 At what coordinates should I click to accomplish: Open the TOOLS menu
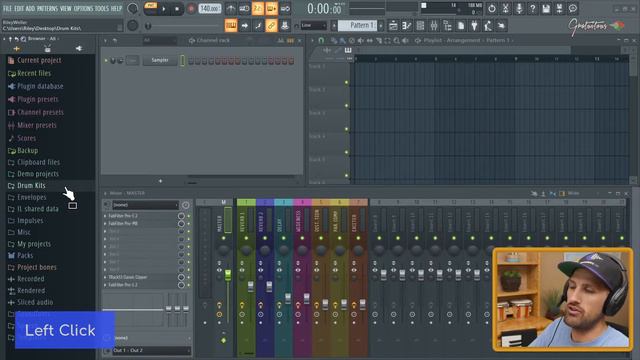(102, 8)
